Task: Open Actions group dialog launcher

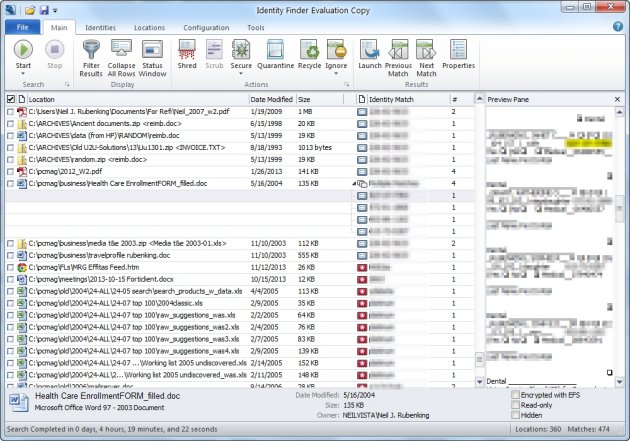Action: pyautogui.click(x=347, y=85)
